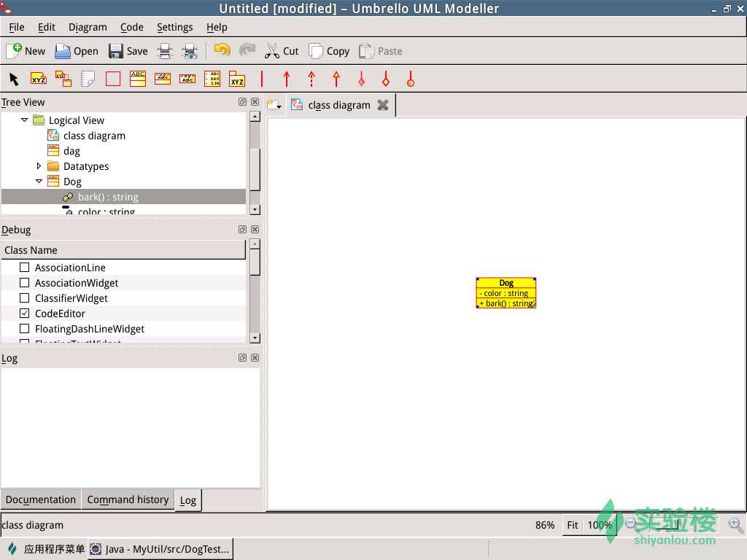
Task: Select the dag item in tree
Action: 71,151
